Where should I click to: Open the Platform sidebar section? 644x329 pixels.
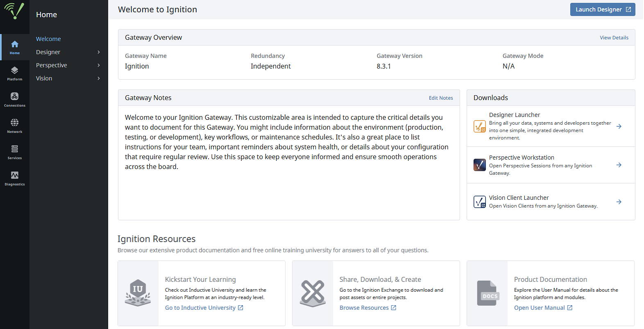[15, 73]
